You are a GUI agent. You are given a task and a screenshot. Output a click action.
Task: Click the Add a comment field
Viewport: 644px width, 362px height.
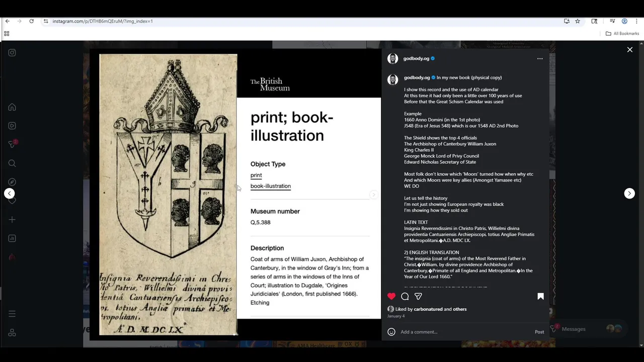pos(465,332)
